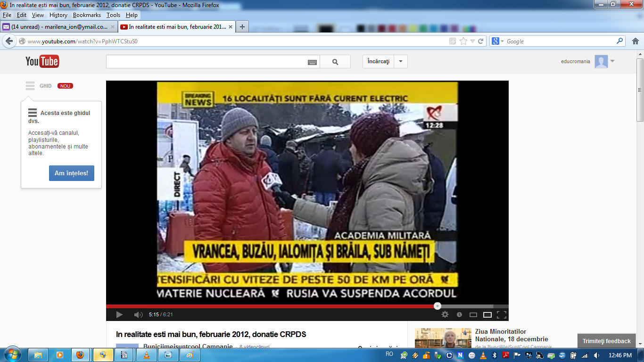Expand the arrow next to Încărcați
The height and width of the screenshot is (362, 644).
coord(401,62)
